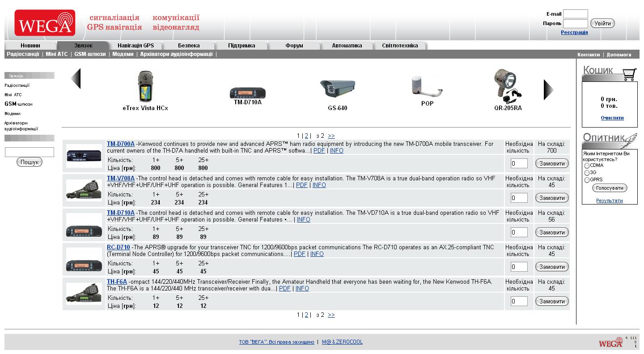The image size is (644, 354).
Task: Open the TM-D710A carousel product image
Action: [x=248, y=93]
